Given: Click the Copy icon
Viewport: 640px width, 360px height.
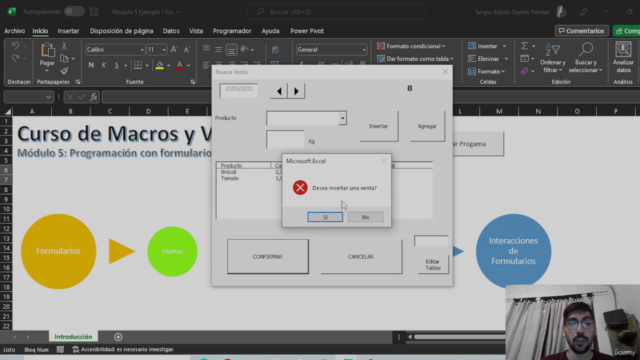Looking at the screenshot, I should (x=64, y=59).
